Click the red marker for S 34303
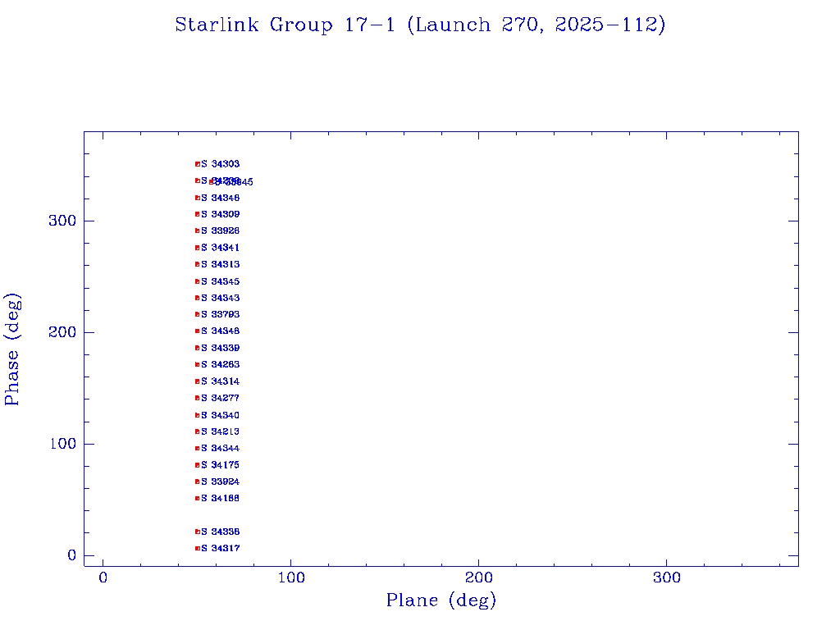 click(198, 164)
